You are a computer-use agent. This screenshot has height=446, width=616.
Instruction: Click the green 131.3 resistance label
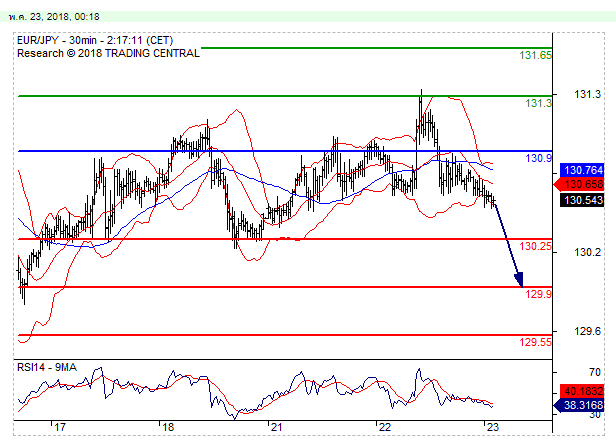pyautogui.click(x=539, y=103)
